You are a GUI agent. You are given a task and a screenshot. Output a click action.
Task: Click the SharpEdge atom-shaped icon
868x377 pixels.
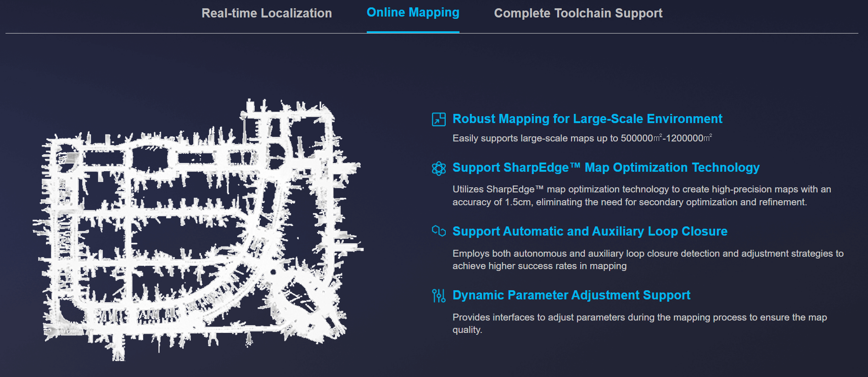[439, 169]
